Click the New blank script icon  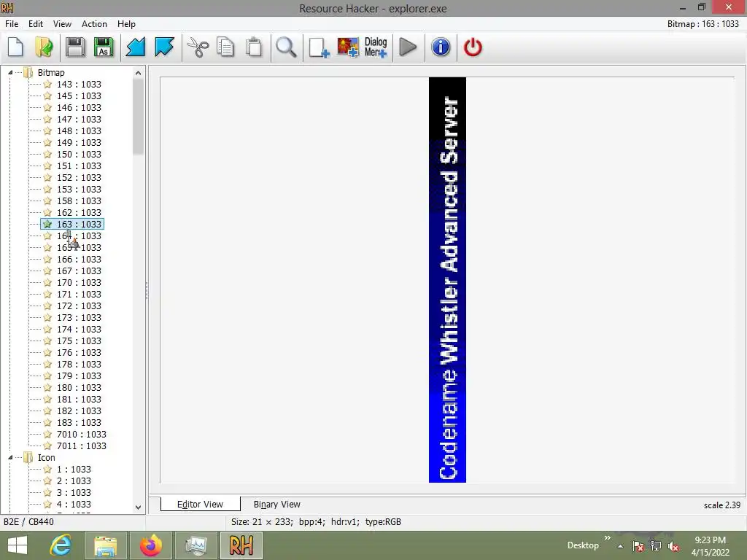(x=16, y=47)
